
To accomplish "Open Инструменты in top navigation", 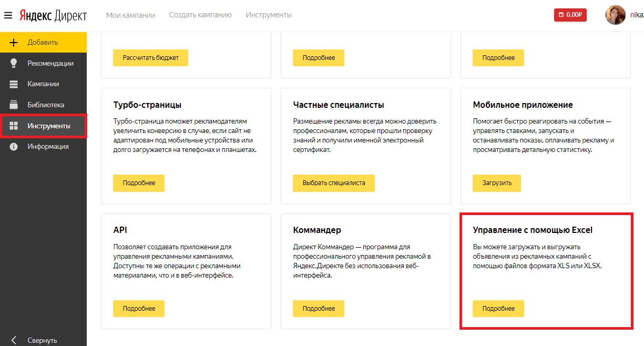I will click(269, 15).
